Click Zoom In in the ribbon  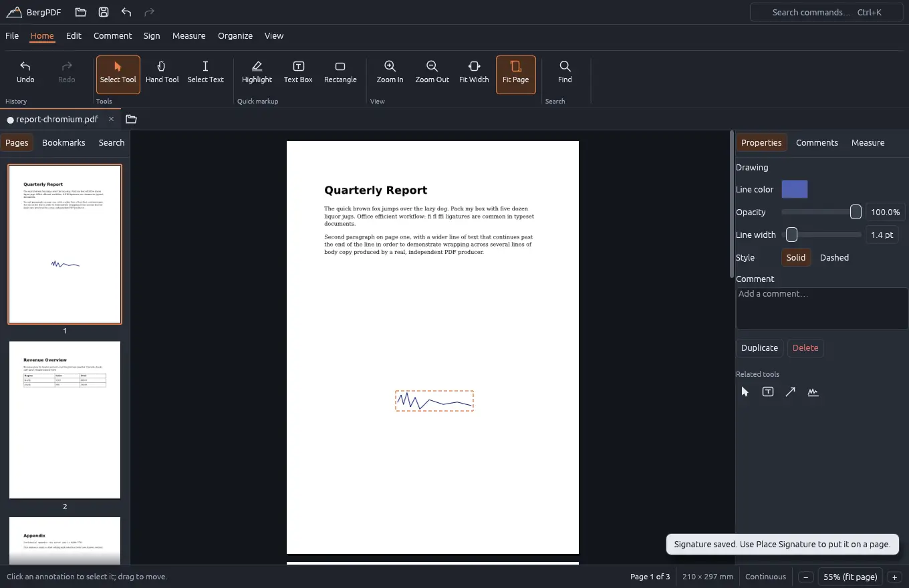click(x=390, y=74)
